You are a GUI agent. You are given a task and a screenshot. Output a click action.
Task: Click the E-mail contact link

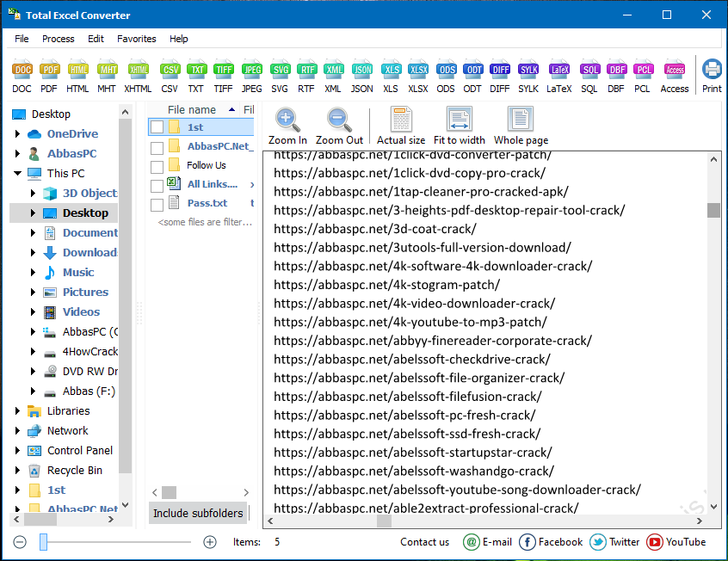pyautogui.click(x=488, y=542)
